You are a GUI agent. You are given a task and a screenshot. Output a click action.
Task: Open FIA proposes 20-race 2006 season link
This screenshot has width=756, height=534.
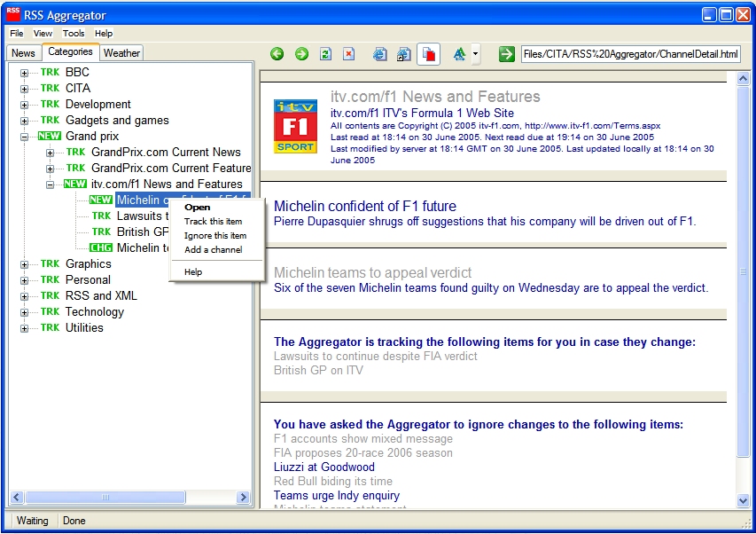tap(363, 452)
